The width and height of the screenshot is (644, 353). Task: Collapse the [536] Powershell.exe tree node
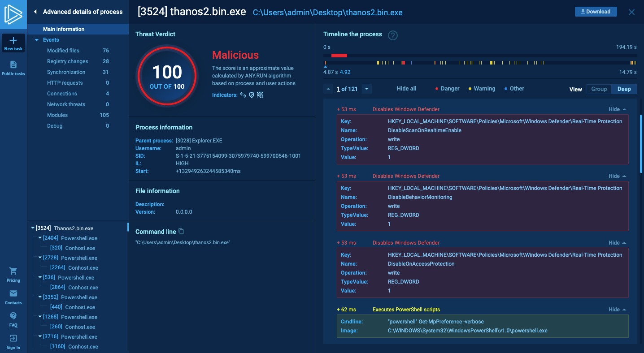[40, 278]
